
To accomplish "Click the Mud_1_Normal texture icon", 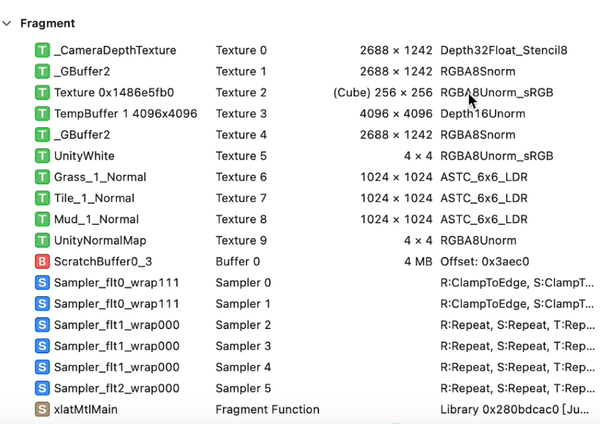I will (42, 219).
